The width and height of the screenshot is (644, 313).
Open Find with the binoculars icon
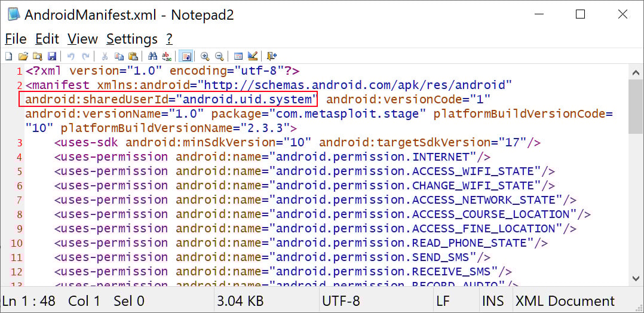152,56
